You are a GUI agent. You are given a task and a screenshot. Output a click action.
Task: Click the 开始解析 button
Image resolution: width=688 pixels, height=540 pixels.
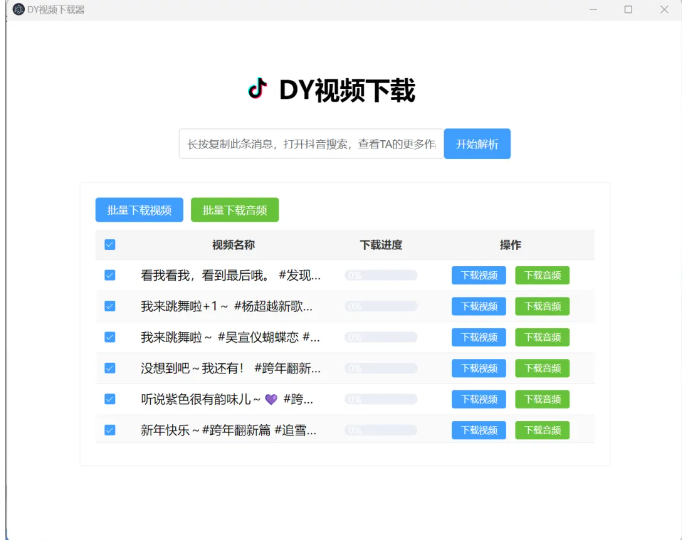pyautogui.click(x=477, y=144)
